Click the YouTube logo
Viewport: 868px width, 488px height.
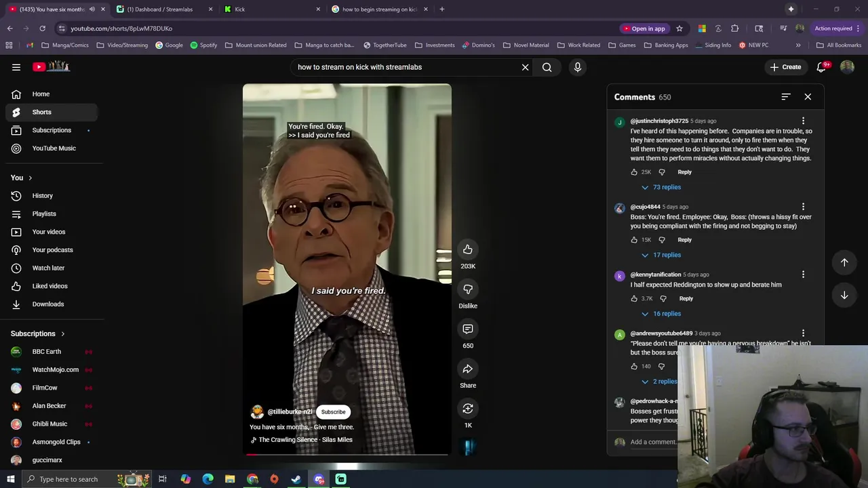pos(52,66)
